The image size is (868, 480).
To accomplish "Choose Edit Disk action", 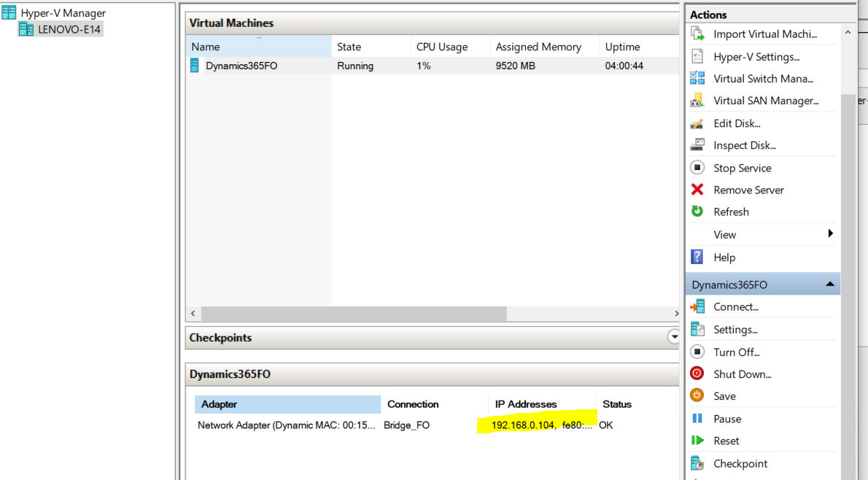I will click(x=737, y=123).
